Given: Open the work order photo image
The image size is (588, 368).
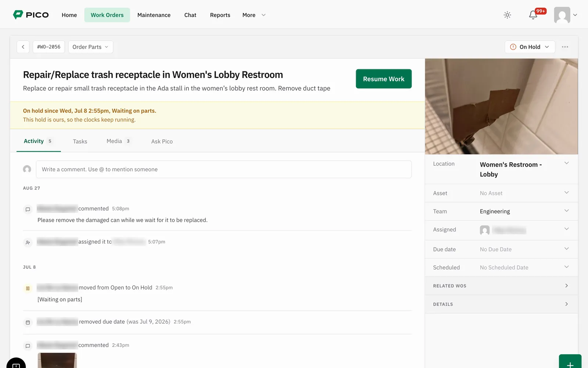Looking at the screenshot, I should [x=501, y=106].
